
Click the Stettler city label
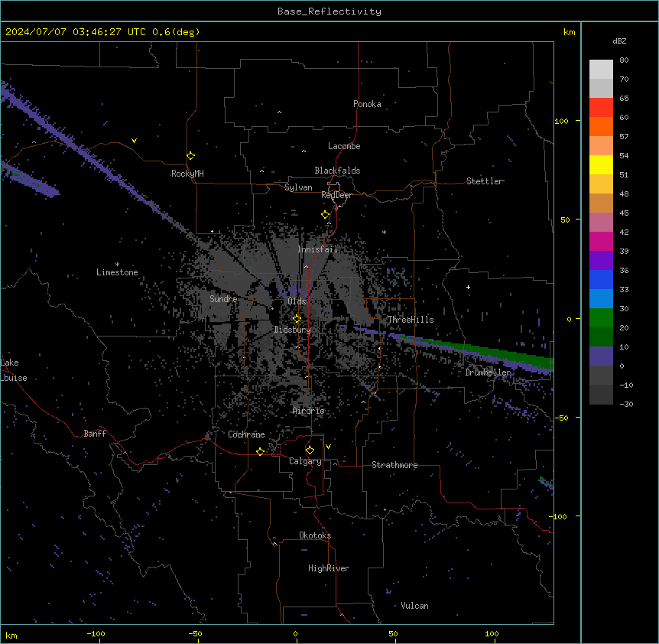point(485,181)
